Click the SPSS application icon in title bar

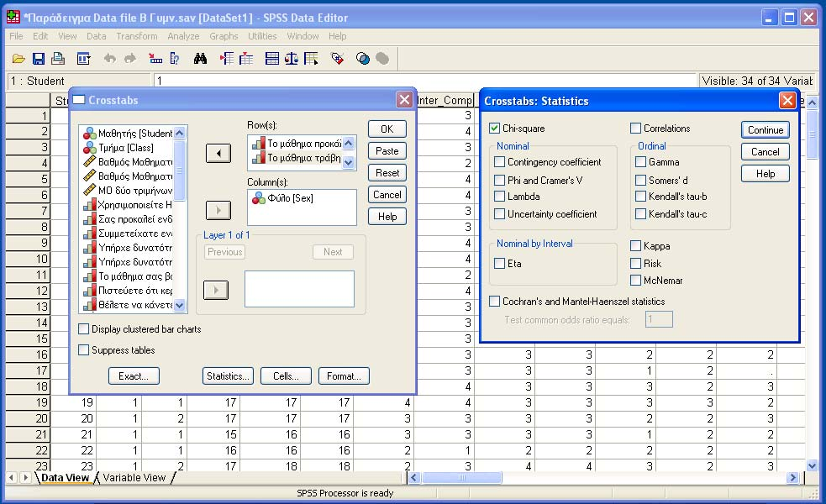coord(13,18)
